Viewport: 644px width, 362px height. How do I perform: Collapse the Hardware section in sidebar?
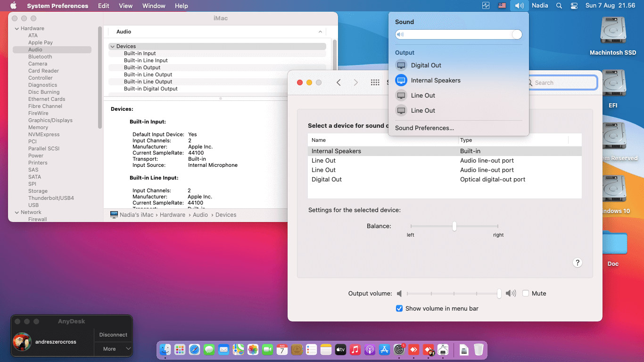pos(16,28)
